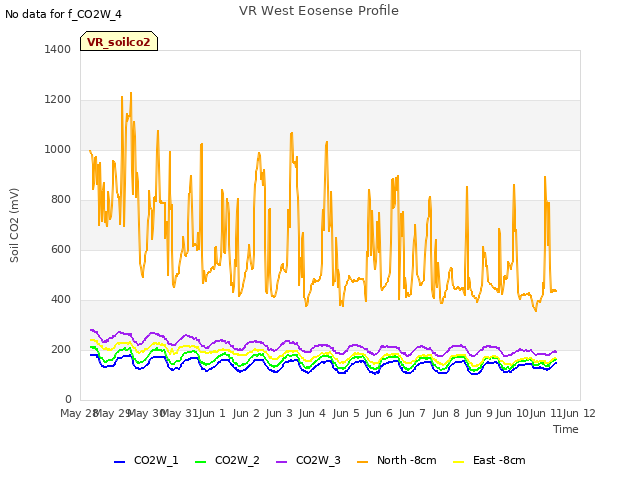Click the Jun 2 x-axis tick label
This screenshot has width=640, height=480.
(x=246, y=413)
